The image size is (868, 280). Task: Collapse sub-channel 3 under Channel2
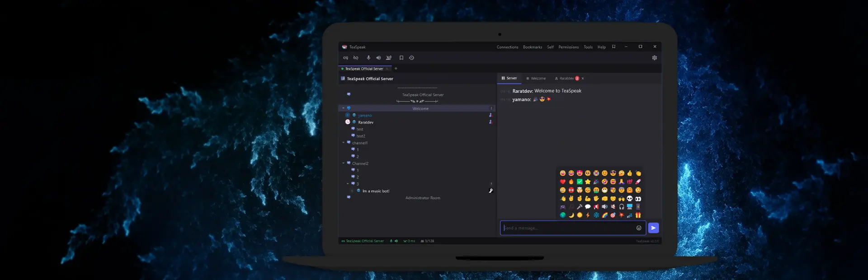pos(348,184)
